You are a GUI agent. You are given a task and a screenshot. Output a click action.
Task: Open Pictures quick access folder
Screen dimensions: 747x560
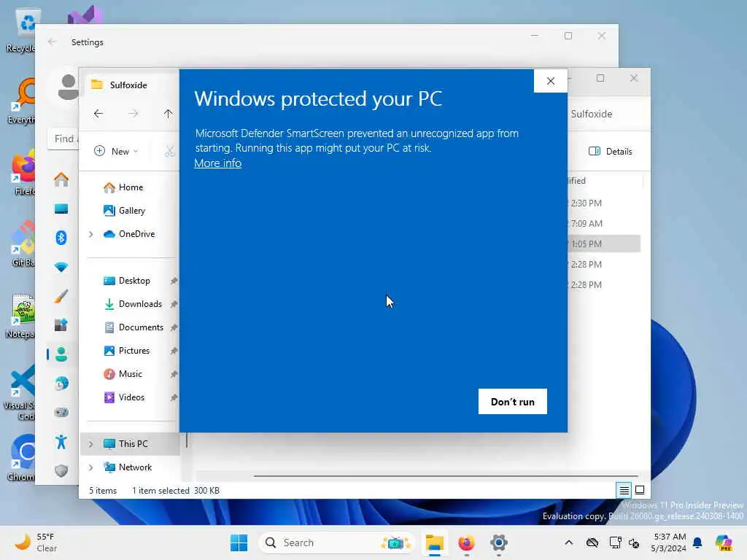[134, 351]
